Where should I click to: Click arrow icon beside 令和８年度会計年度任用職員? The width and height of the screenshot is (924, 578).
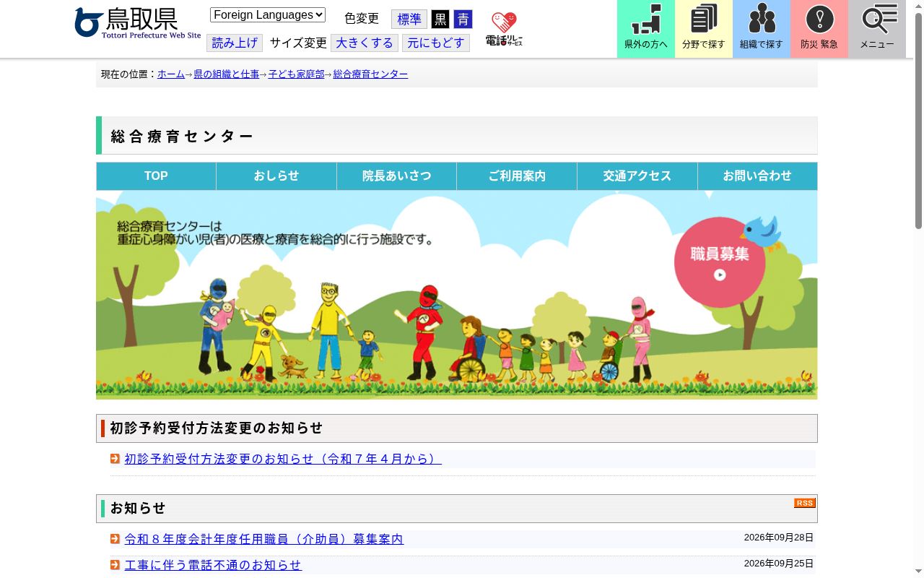[x=115, y=539]
